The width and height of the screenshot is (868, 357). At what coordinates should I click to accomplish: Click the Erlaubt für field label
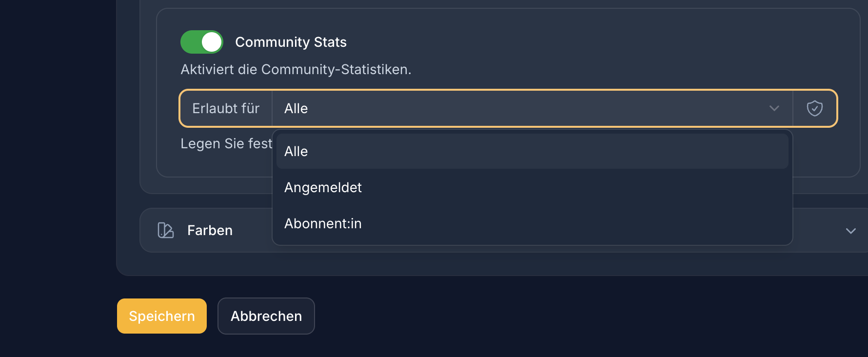[226, 108]
